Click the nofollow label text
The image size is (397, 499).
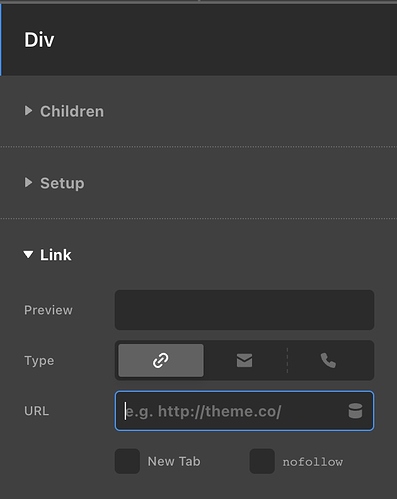click(x=313, y=462)
